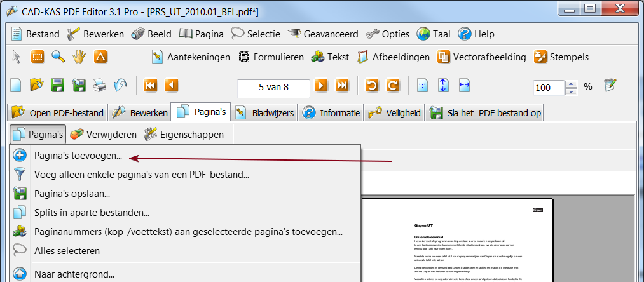Rotate page clockwise
Viewport: 644px width, 282px height.
(393, 85)
